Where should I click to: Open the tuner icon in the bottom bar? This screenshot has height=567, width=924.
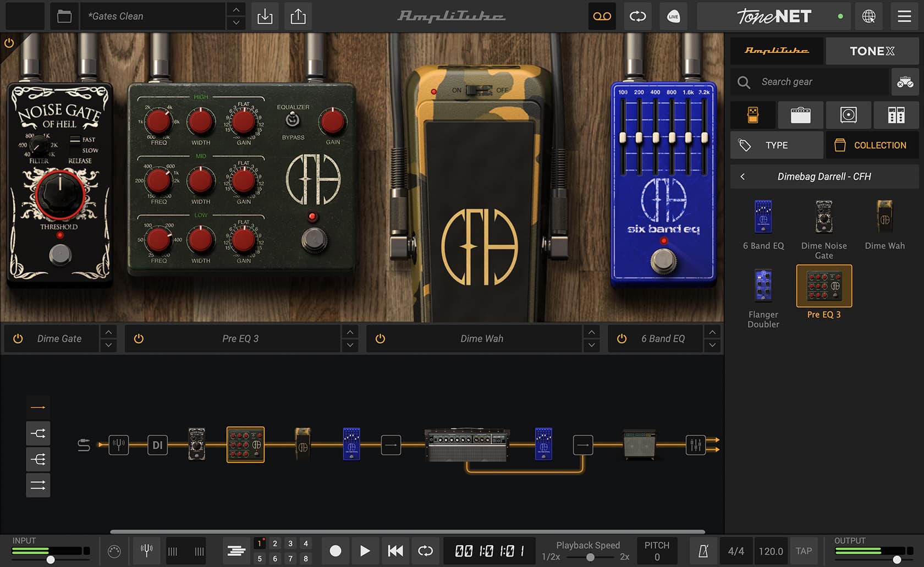tap(146, 551)
